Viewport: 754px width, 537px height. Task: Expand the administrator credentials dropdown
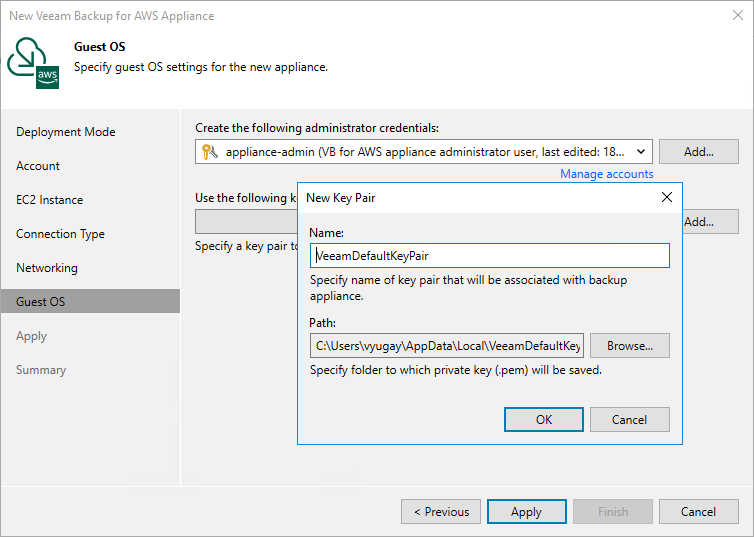[x=641, y=152]
